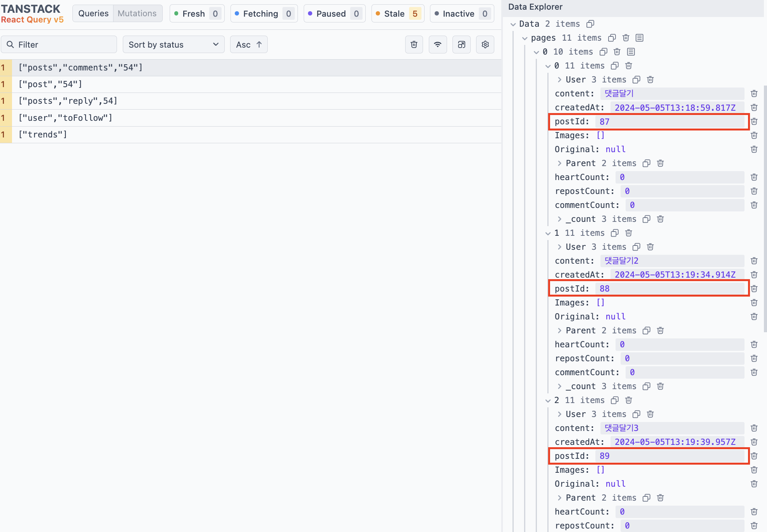Expand the first Parent 2 items node
767x532 pixels.
(559, 163)
